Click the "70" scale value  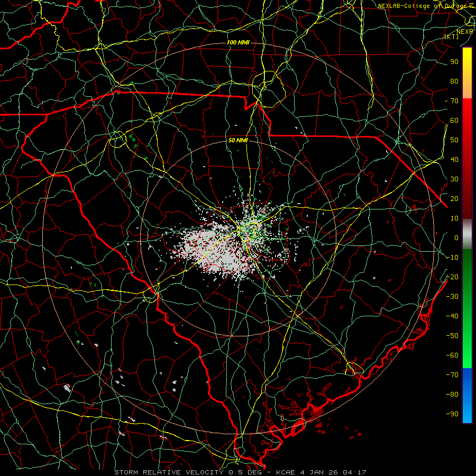(x=454, y=101)
